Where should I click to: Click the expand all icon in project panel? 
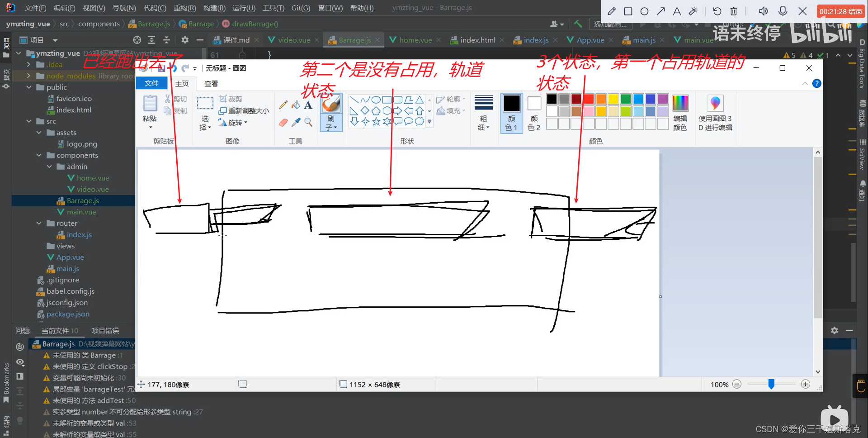tap(152, 40)
